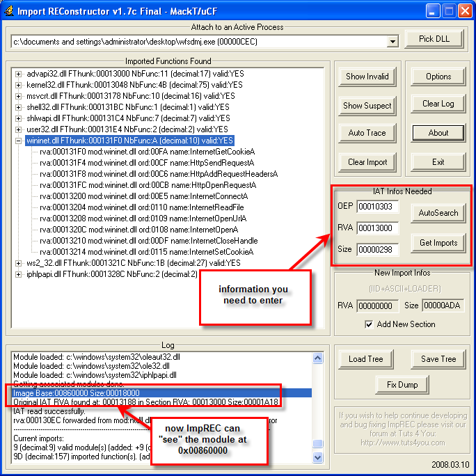Expand the ws2_32.dll tree node
This screenshot has height=476, width=476.
(x=19, y=263)
